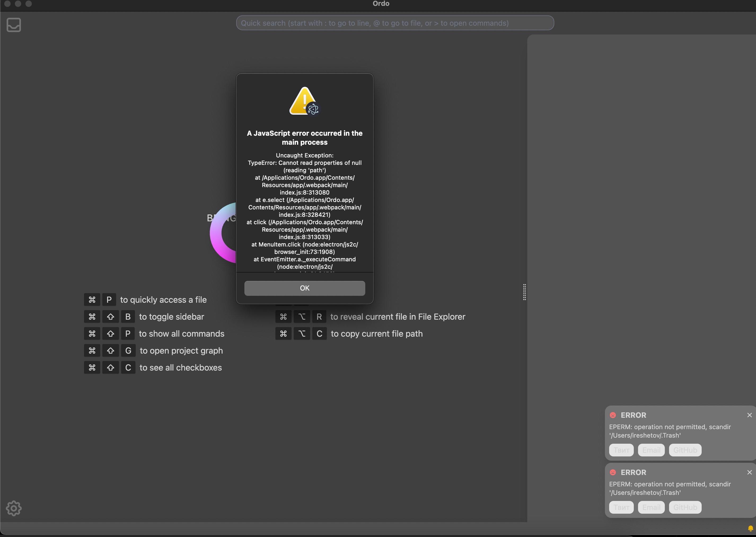
Task: Click Твит in the top error notification
Action: tap(621, 450)
